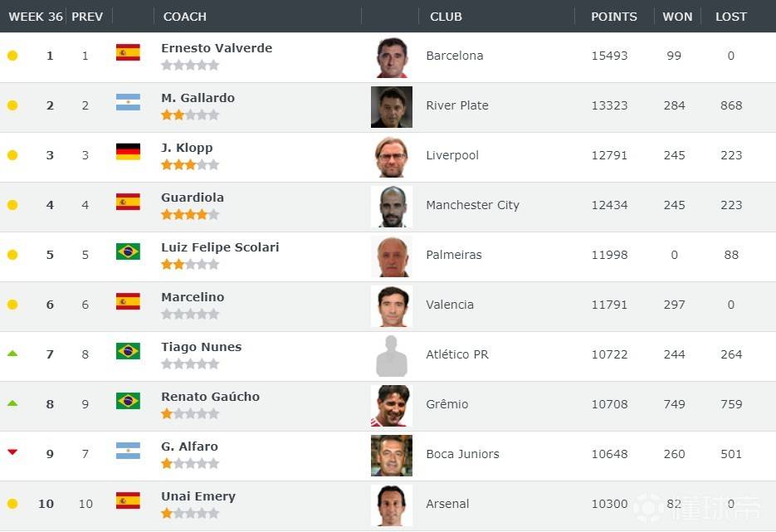Click star rating under J. Klopp
Image resolution: width=776 pixels, height=532 pixels.
[190, 165]
